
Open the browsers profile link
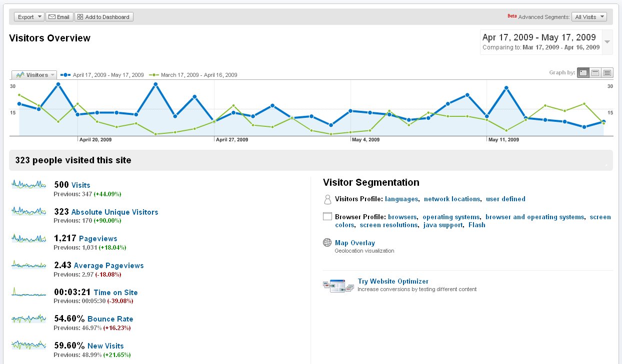click(x=402, y=217)
